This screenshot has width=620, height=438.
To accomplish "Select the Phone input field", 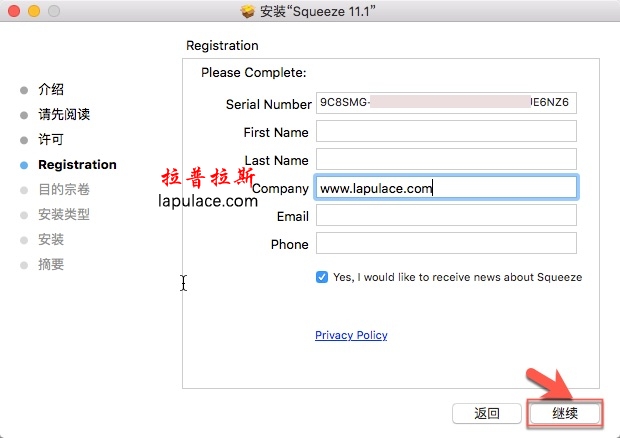I will pyautogui.click(x=446, y=243).
